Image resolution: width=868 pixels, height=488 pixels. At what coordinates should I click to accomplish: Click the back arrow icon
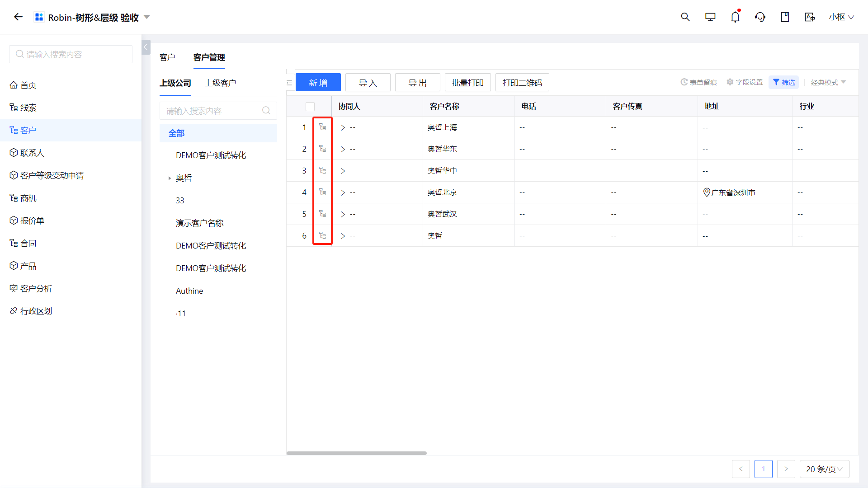coord(18,17)
